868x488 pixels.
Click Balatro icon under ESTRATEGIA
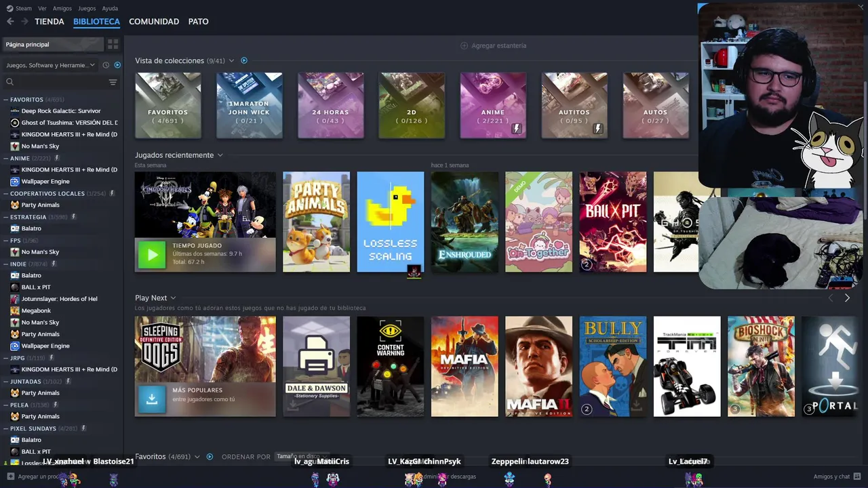(15, 228)
